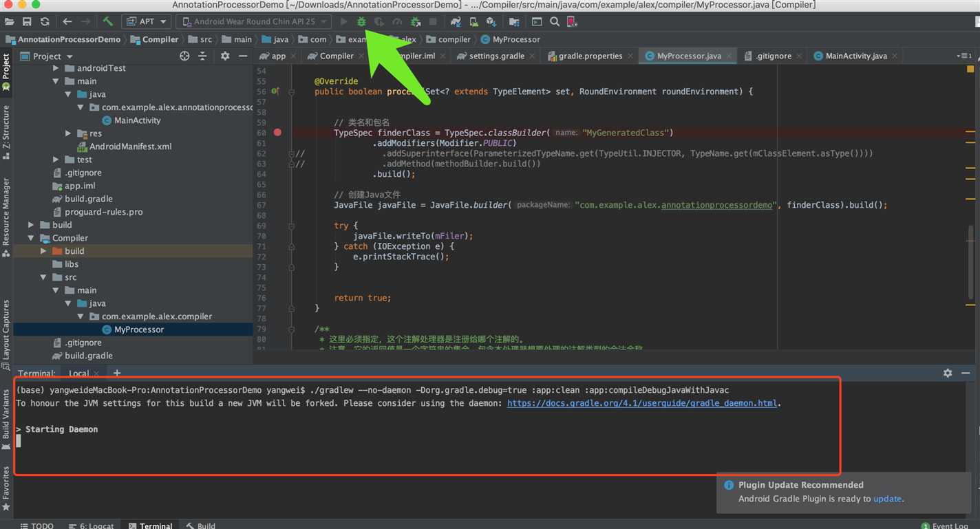Open the Structure side panel
This screenshot has width=980, height=529.
(x=6, y=131)
